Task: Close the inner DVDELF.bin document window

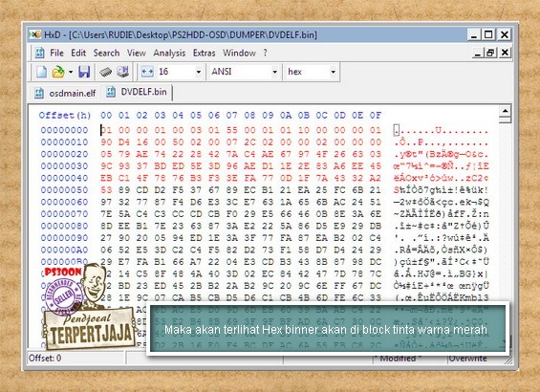Action: point(505,53)
